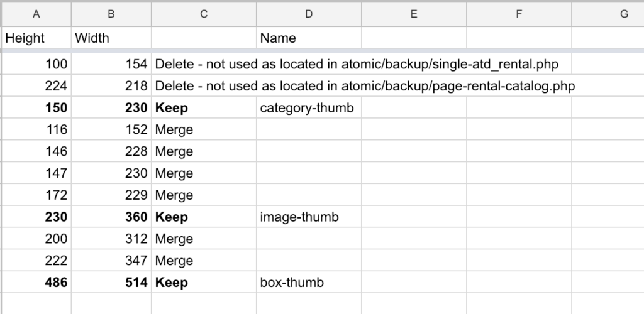
Task: Select column A header
Action: pyautogui.click(x=36, y=14)
